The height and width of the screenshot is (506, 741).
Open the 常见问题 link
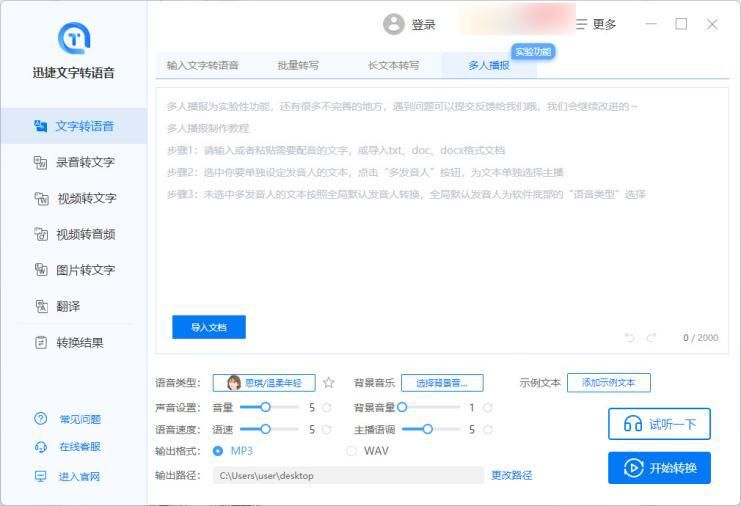tap(80, 420)
